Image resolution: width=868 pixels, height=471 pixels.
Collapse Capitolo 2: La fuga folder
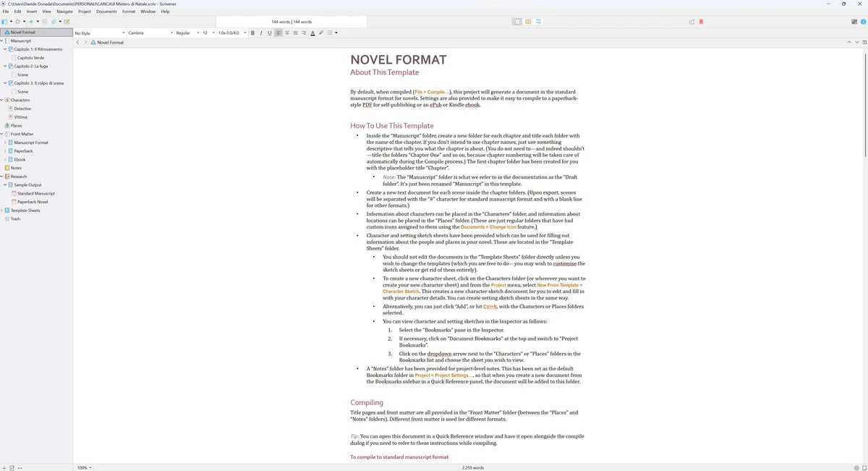click(x=5, y=66)
